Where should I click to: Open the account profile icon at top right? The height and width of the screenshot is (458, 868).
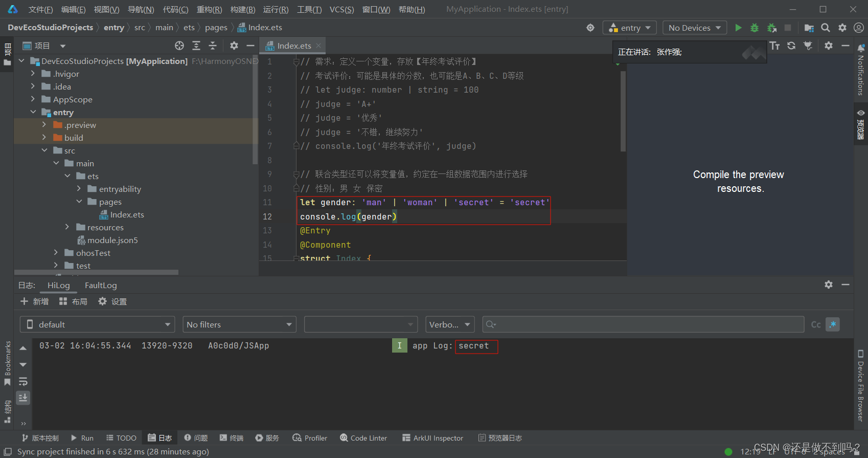tap(859, 28)
